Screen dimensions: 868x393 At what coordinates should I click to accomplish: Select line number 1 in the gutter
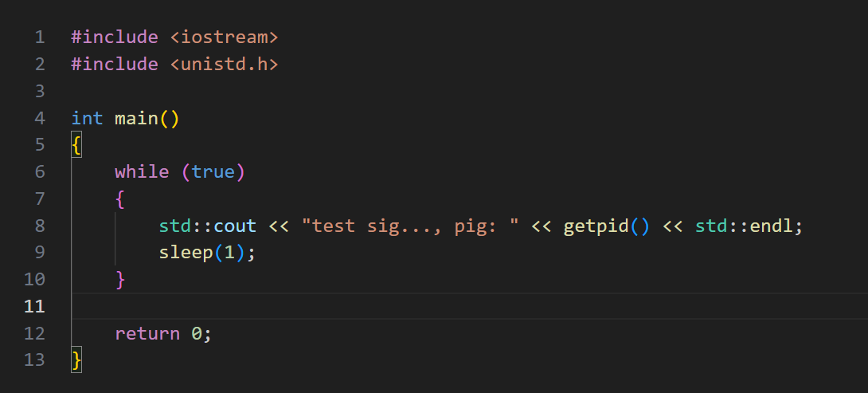click(x=39, y=37)
